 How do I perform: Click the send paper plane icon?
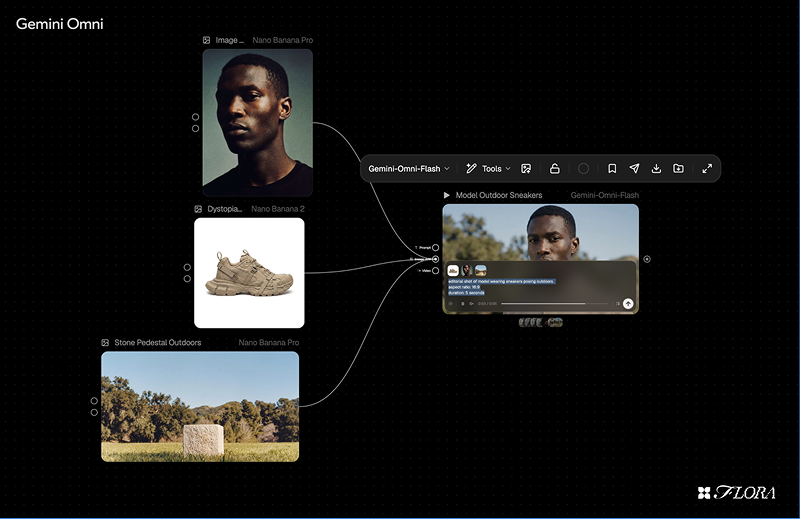tap(634, 168)
